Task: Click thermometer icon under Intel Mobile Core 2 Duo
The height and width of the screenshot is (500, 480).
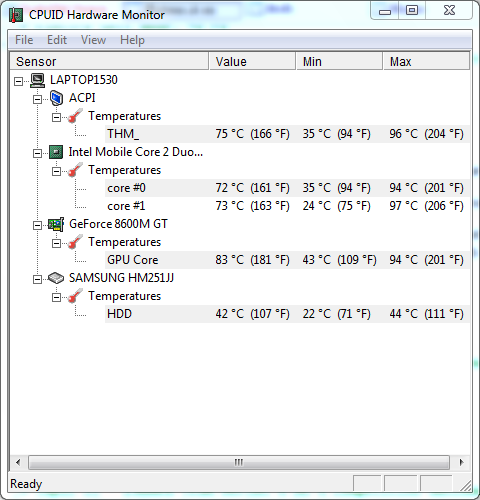Action: coord(75,170)
